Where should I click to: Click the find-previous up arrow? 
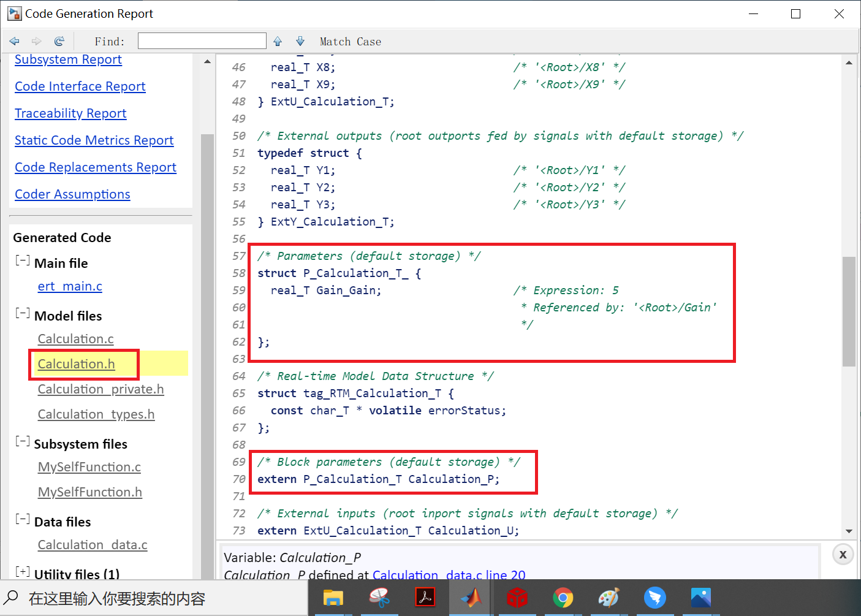click(278, 40)
